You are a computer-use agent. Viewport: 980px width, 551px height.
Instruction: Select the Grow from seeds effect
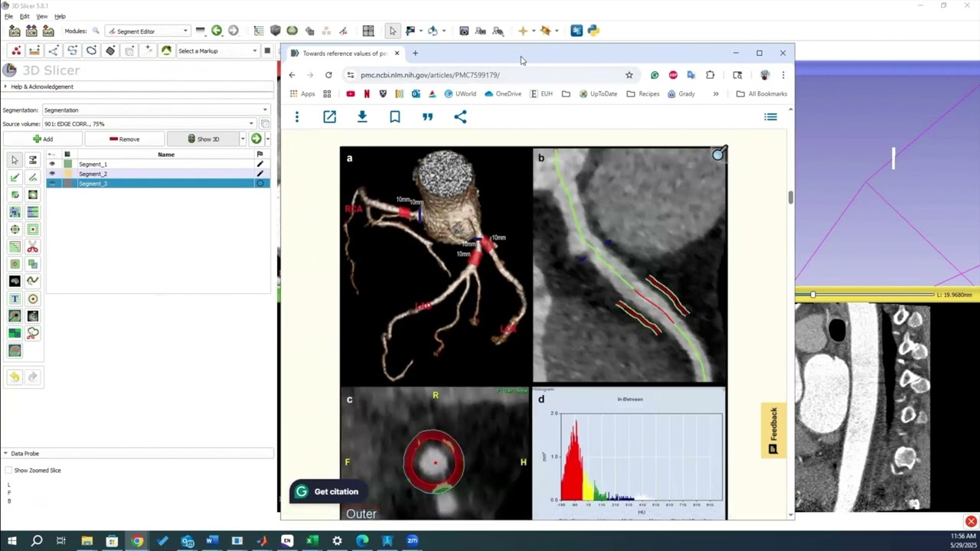[15, 213]
